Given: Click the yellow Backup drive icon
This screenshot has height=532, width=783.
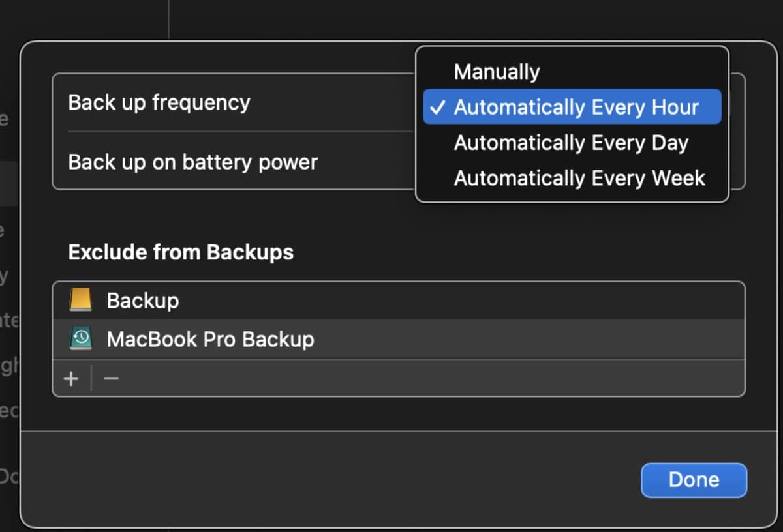Looking at the screenshot, I should 81,301.
